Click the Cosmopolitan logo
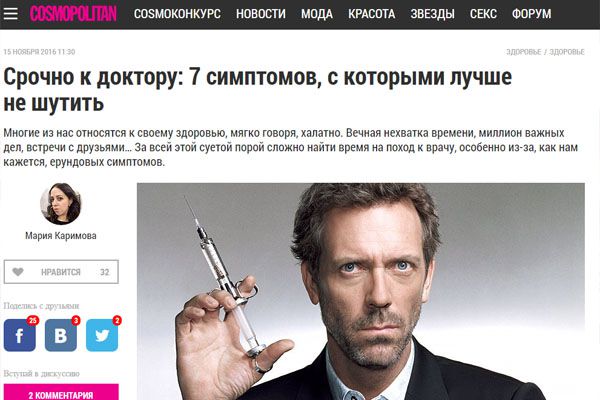 pos(73,14)
